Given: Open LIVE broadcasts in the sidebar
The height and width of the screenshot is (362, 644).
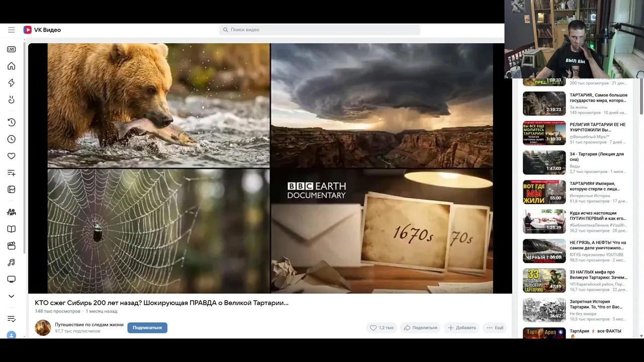Looking at the screenshot, I should pyautogui.click(x=11, y=49).
